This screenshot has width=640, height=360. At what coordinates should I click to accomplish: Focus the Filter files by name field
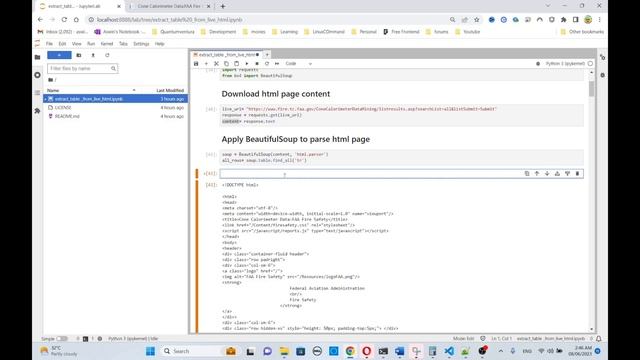tap(82, 69)
